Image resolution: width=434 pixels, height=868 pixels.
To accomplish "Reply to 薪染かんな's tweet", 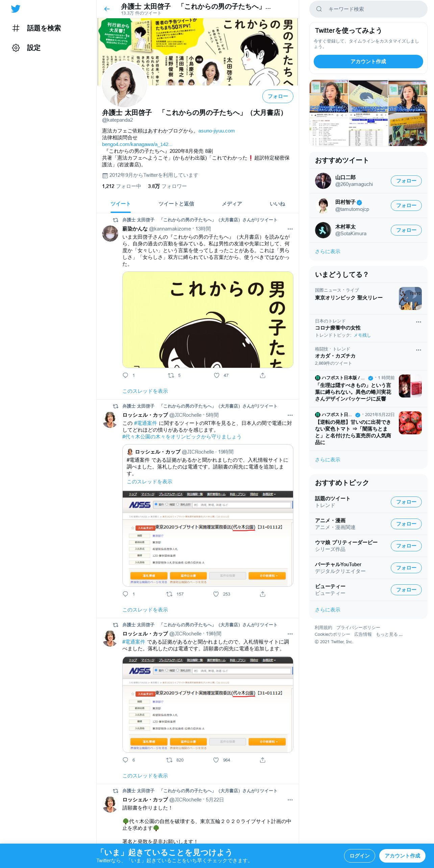I will [x=125, y=375].
